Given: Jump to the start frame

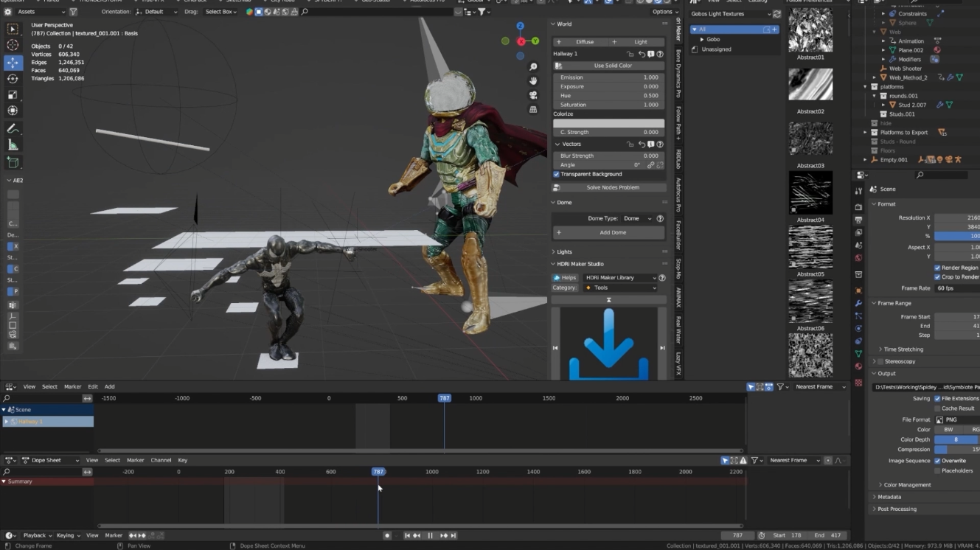Looking at the screenshot, I should pyautogui.click(x=406, y=535).
